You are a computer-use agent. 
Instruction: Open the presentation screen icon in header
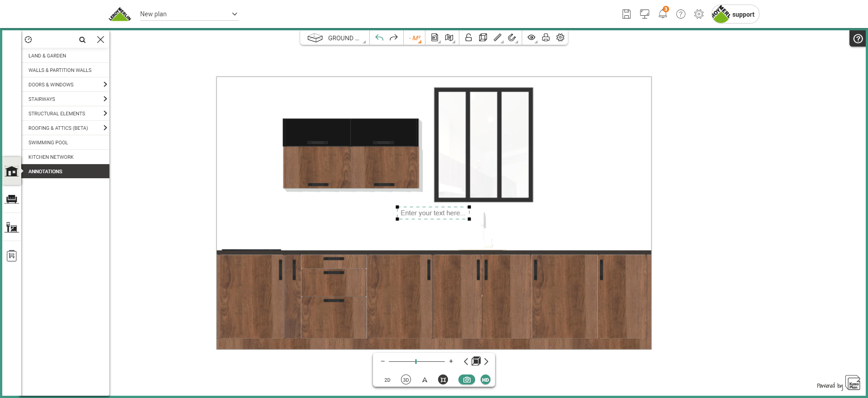coord(645,14)
